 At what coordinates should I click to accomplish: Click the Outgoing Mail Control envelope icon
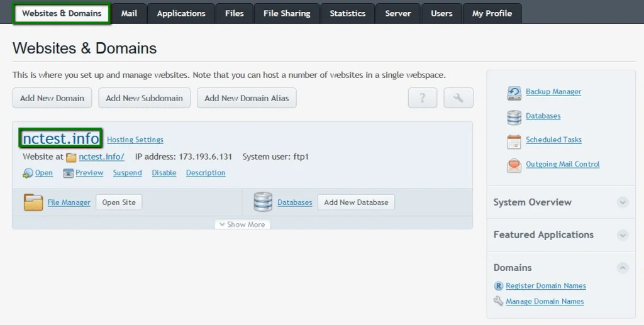pos(514,165)
